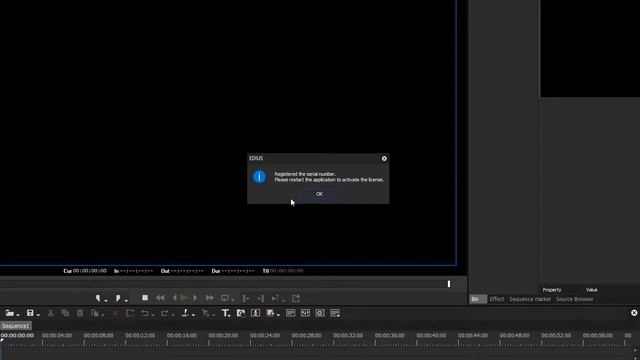Switch to the Source Browser tab
Image resolution: width=640 pixels, height=360 pixels.
click(x=574, y=299)
